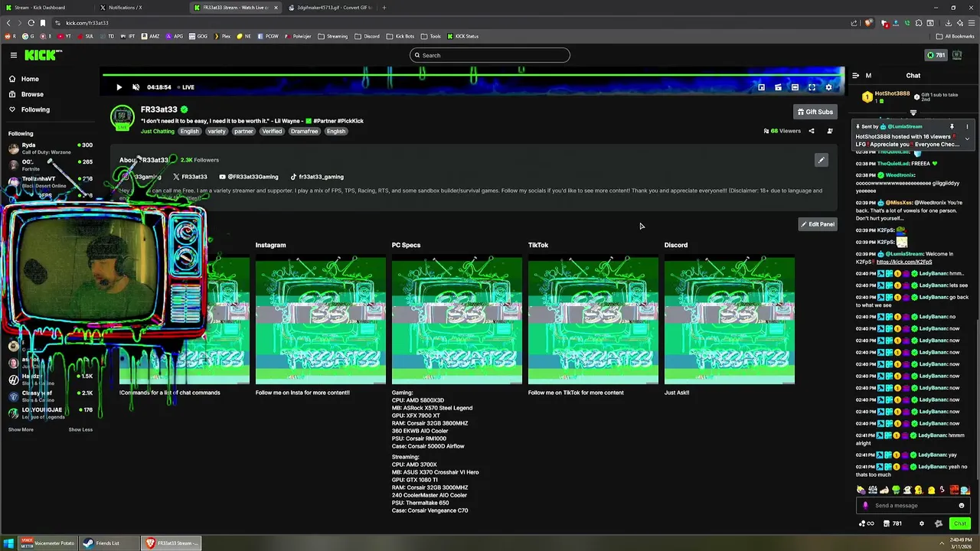Click the Instagram panel image
The image size is (980, 551).
(321, 321)
